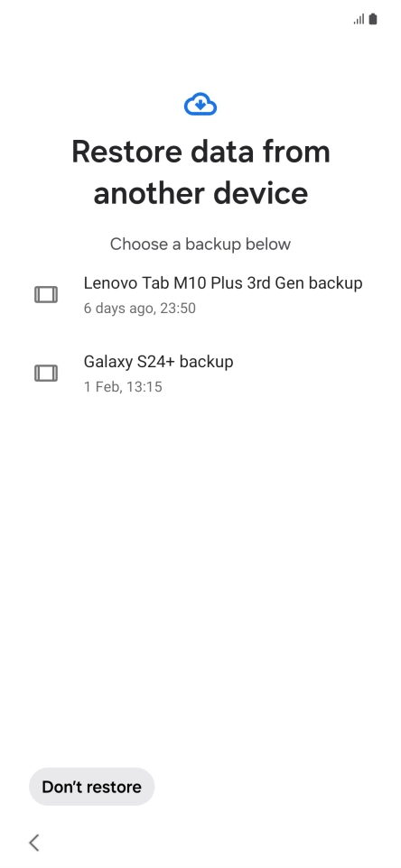This screenshot has width=401, height=868.
Task: Tap the blue cloud download icon
Action: click(200, 104)
